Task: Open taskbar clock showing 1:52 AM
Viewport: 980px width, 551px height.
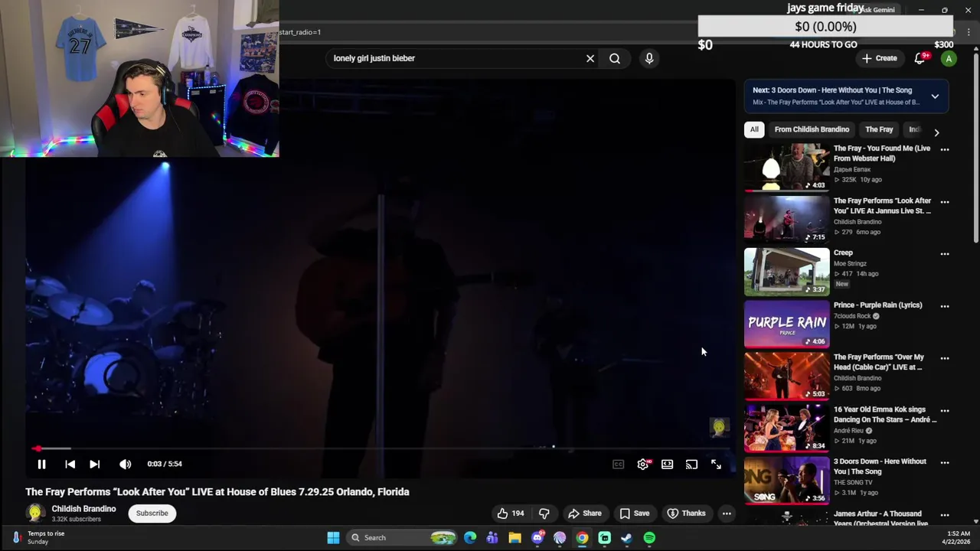Action: click(959, 538)
